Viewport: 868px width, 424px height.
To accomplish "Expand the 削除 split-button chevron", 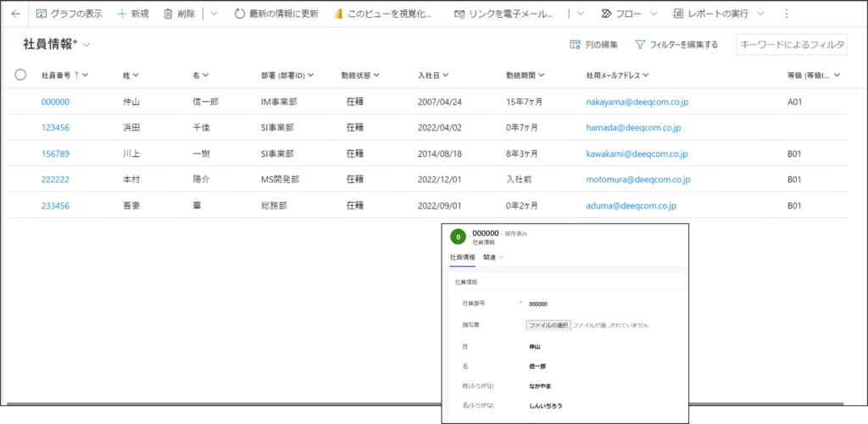I will tap(214, 14).
